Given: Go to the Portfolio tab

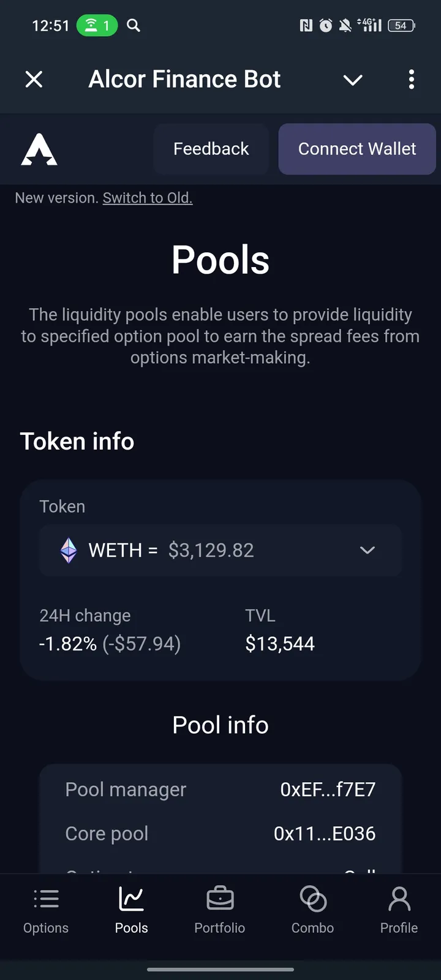Looking at the screenshot, I should coord(220,910).
